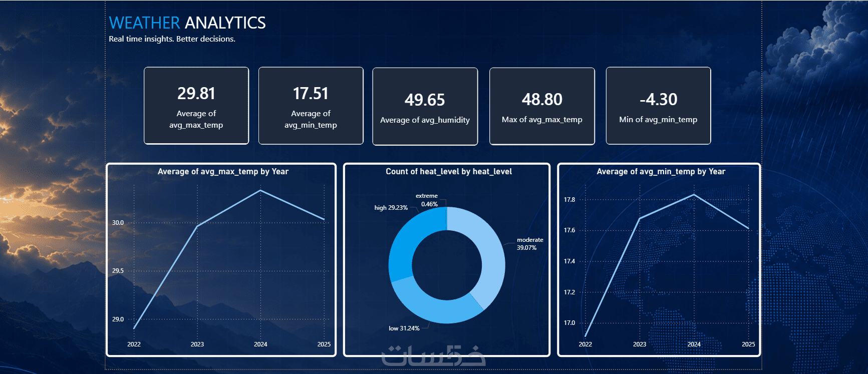Click the moderate 39.07% data label
The width and height of the screenshot is (868, 374).
point(530,244)
